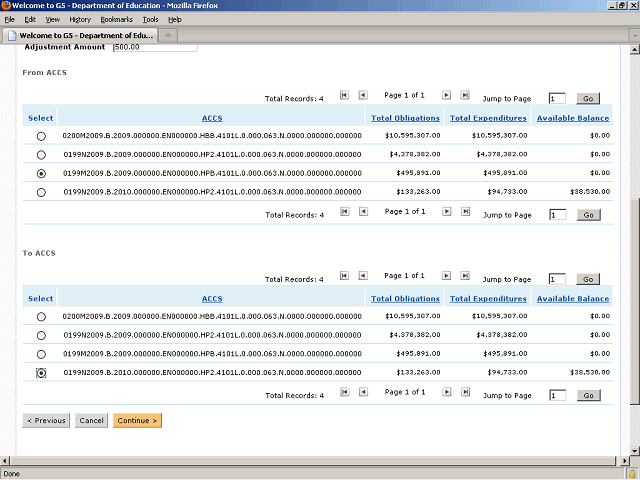Click previous page arrow below From ACCS table
The height and width of the screenshot is (480, 640).
362,212
